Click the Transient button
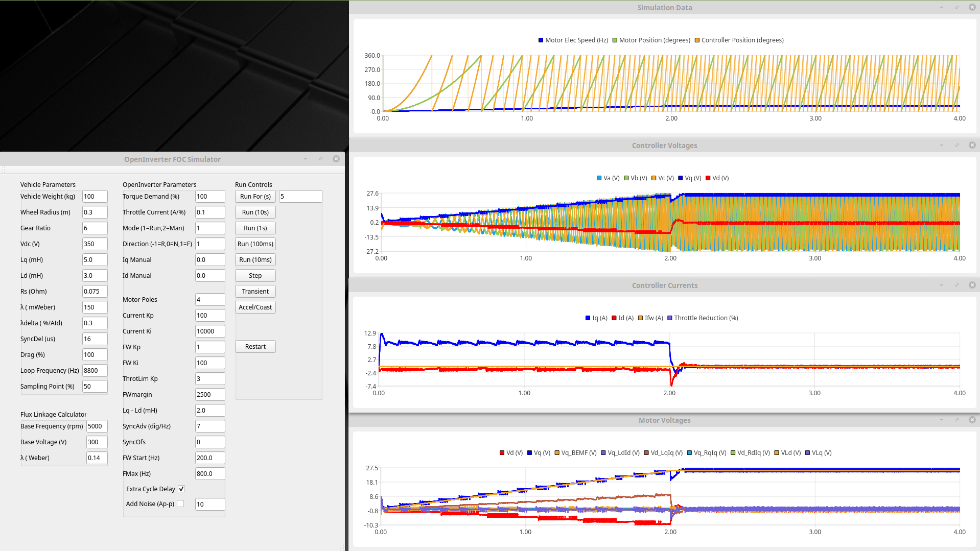This screenshot has width=980, height=551. pyautogui.click(x=255, y=291)
